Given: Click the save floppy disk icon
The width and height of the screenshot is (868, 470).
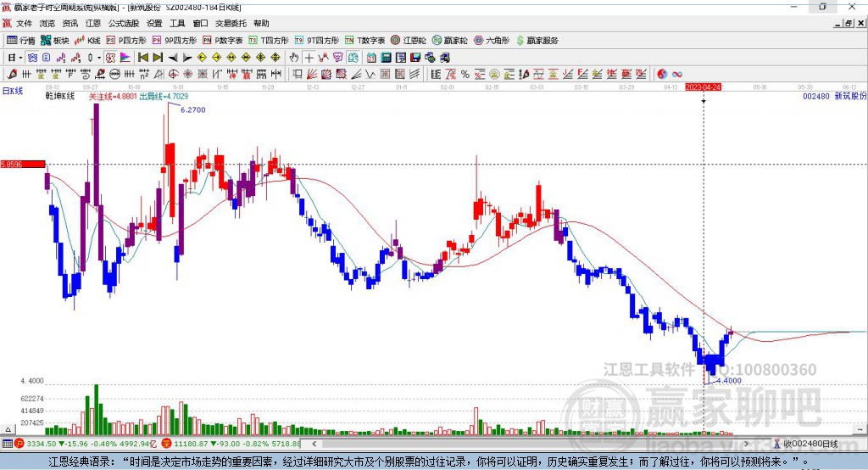Looking at the screenshot, I should [x=415, y=58].
